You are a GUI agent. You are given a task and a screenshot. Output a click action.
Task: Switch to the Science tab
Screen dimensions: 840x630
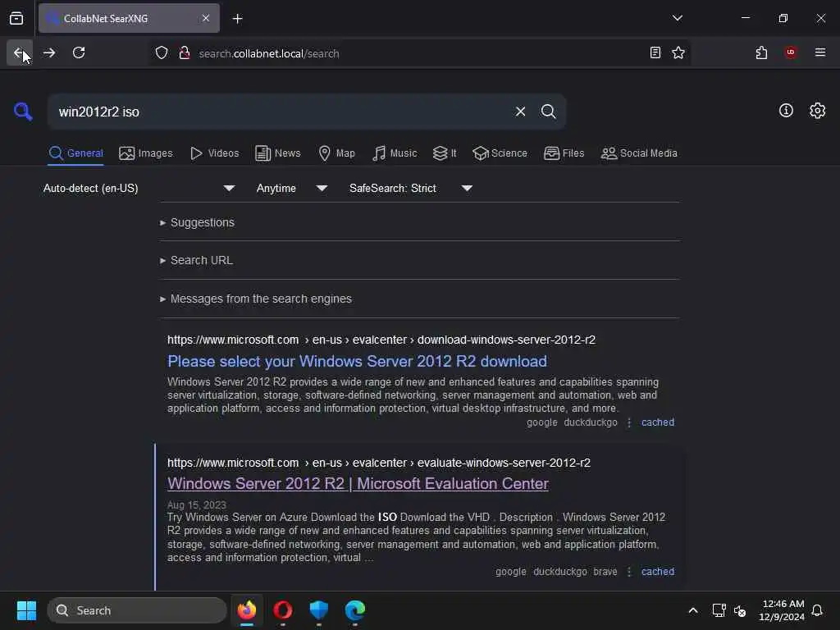coord(500,153)
